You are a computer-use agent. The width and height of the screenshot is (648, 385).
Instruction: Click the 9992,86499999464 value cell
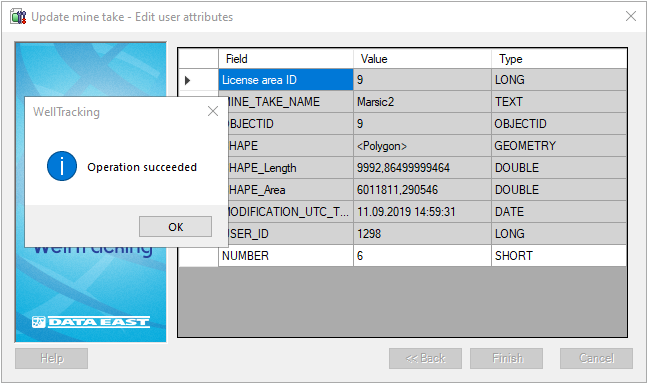(422, 168)
